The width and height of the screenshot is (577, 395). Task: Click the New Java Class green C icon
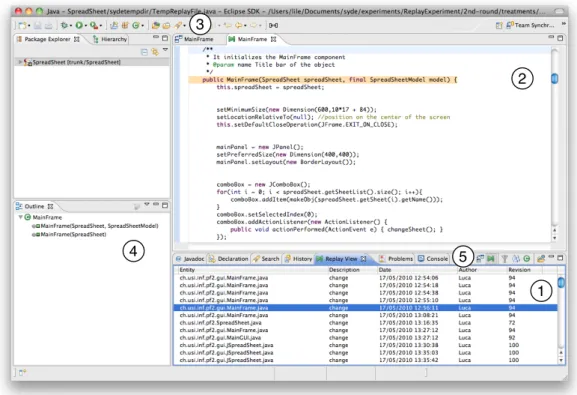point(136,25)
